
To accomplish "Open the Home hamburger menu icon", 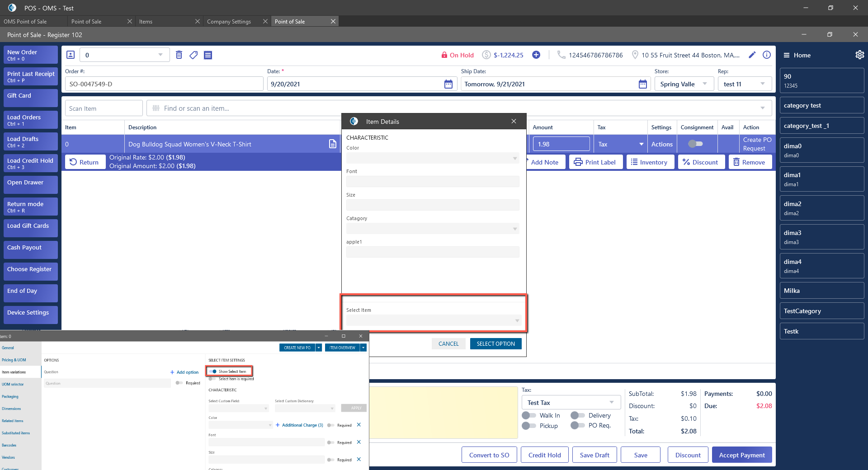I will (787, 55).
